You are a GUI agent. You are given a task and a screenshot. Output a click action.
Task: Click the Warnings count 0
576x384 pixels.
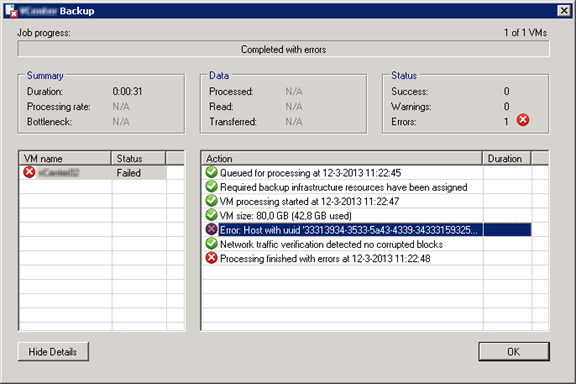click(507, 107)
